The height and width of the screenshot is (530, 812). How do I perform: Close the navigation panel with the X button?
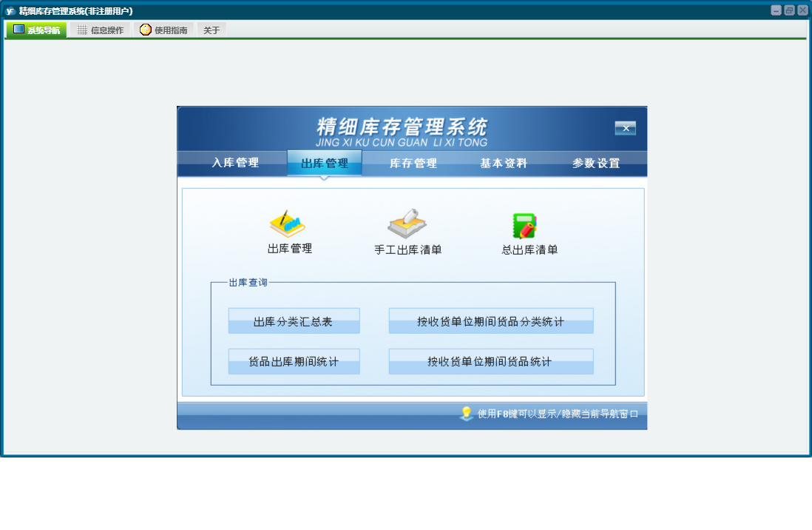[x=625, y=128]
